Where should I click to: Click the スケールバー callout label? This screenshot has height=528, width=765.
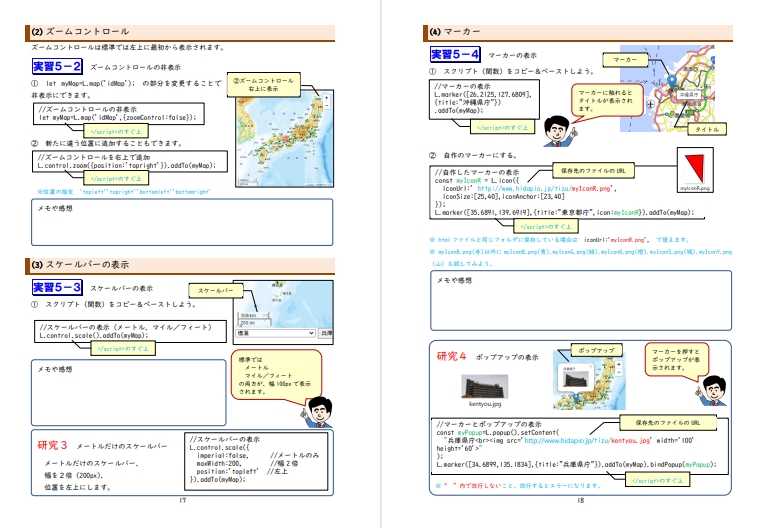point(215,290)
